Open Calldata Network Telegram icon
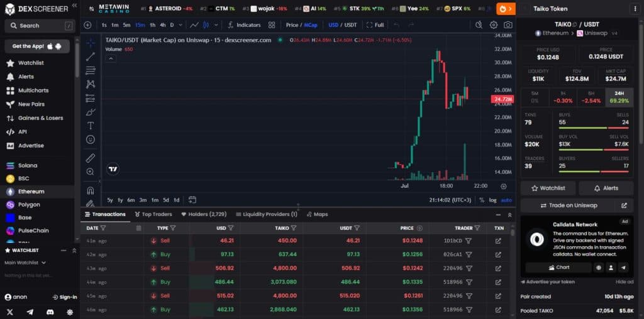This screenshot has width=644, height=319. pyautogui.click(x=623, y=268)
